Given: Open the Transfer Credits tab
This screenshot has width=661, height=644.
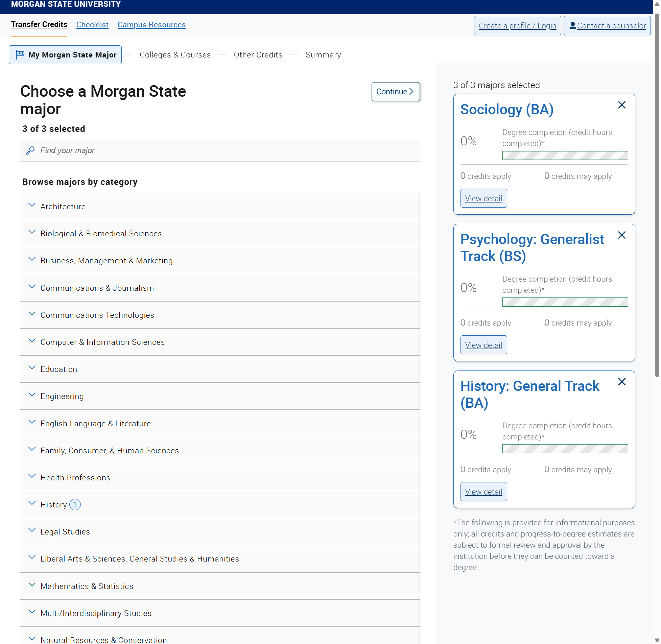Looking at the screenshot, I should 39,25.
